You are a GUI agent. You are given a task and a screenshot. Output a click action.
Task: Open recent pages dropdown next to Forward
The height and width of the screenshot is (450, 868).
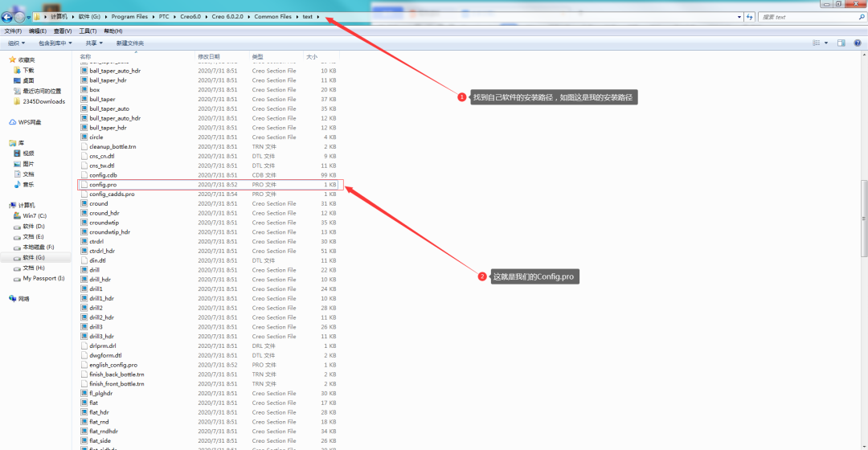[29, 17]
